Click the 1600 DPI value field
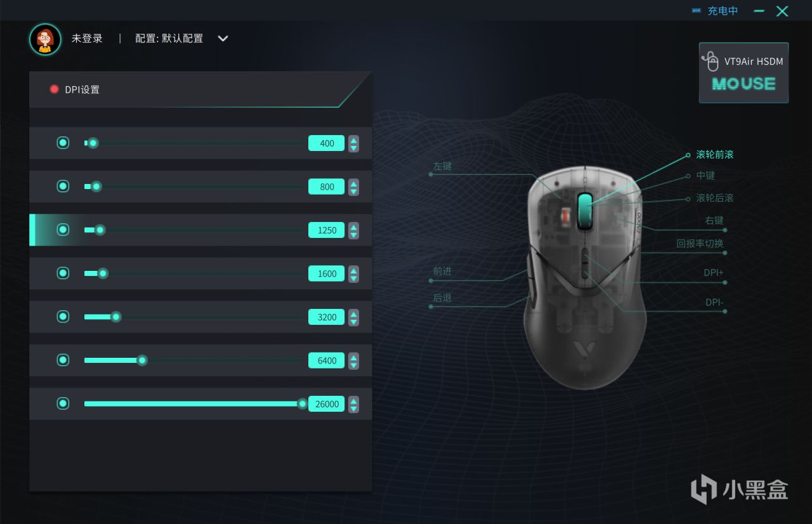The image size is (812, 524). click(x=327, y=273)
